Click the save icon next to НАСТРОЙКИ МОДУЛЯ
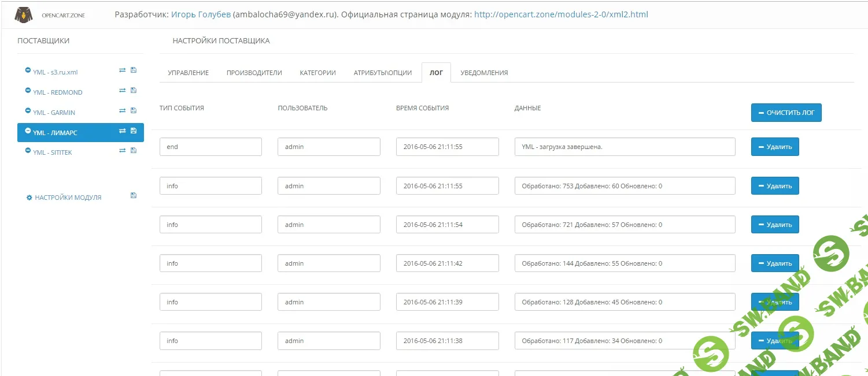This screenshot has width=868, height=376. 134,195
